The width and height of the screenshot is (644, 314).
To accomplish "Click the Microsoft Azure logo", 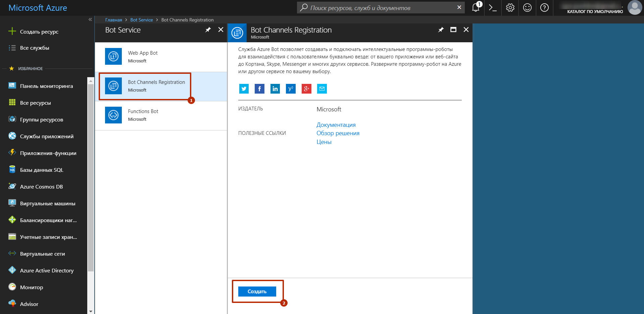I will 38,8.
